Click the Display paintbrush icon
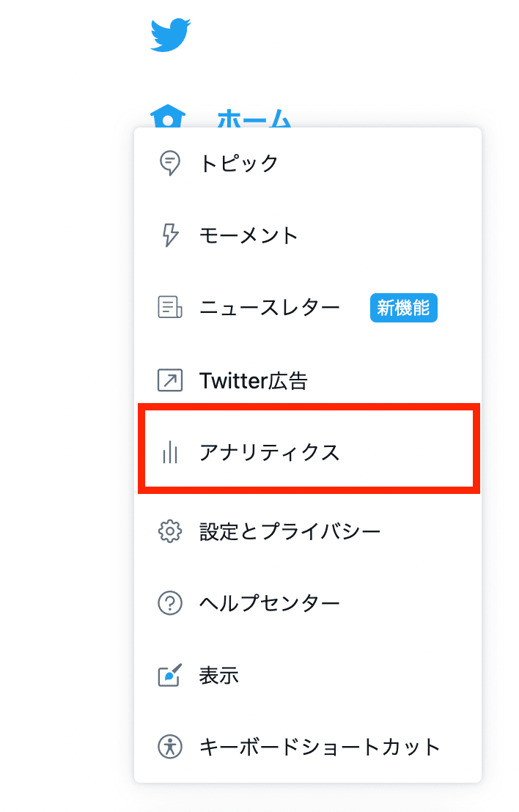 pos(169,675)
